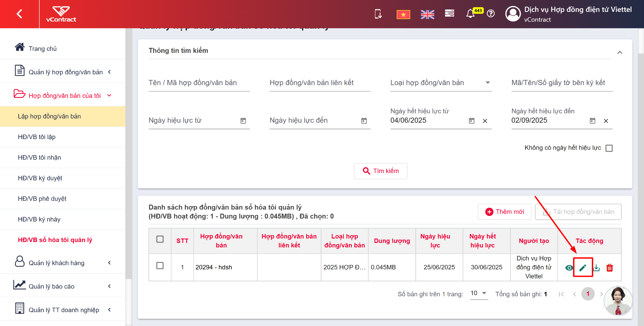This screenshot has height=326, width=644.
Task: Clear the 02/09/2025 date value
Action: (606, 121)
